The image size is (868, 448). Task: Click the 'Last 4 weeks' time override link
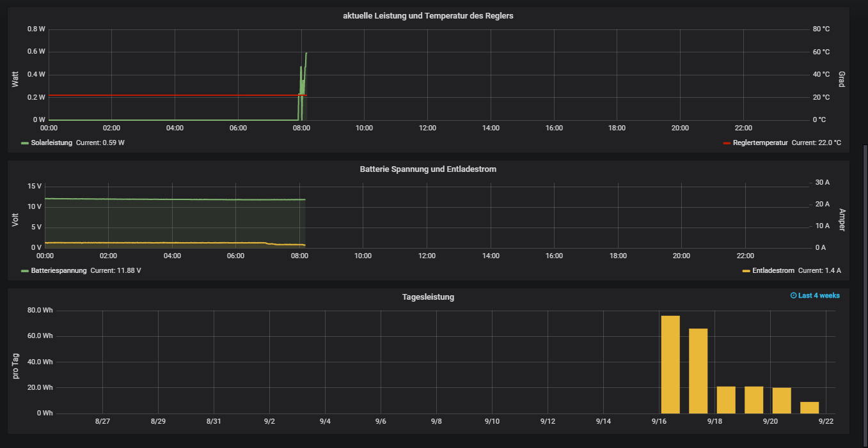[x=819, y=296]
